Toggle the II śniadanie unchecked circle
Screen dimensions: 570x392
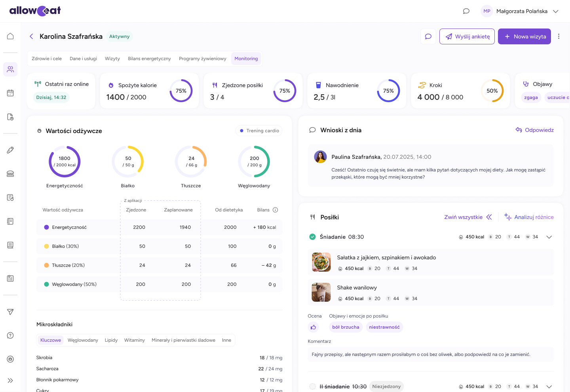(x=312, y=386)
